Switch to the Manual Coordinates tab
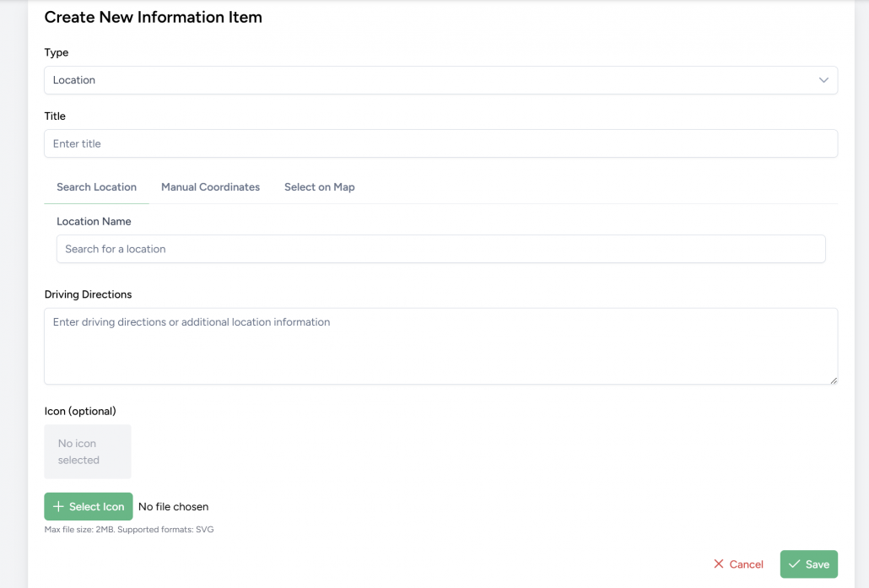This screenshot has height=588, width=869. point(210,187)
